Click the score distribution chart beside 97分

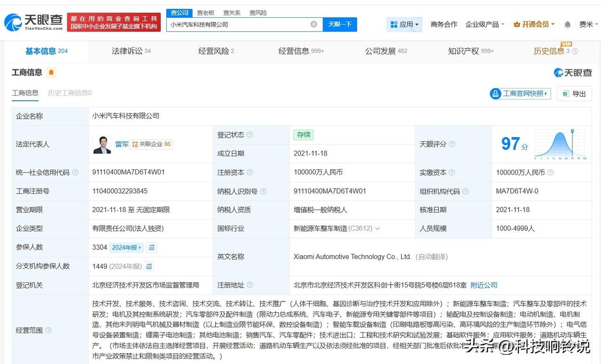coord(561,144)
